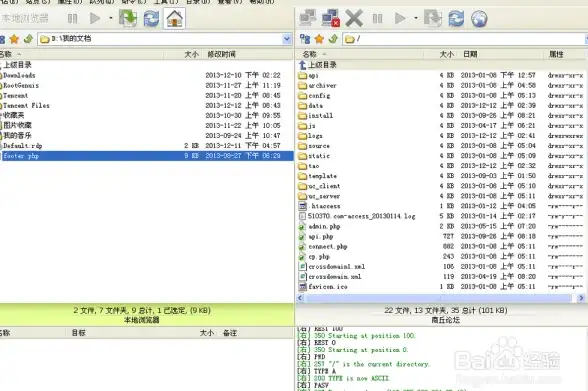The image size is (588, 391).
Task: Sort remote list by 名称 column
Action: 310,54
